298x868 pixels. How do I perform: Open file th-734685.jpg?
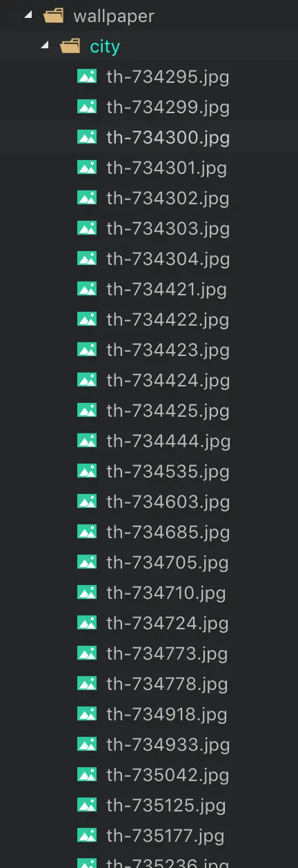tap(168, 532)
